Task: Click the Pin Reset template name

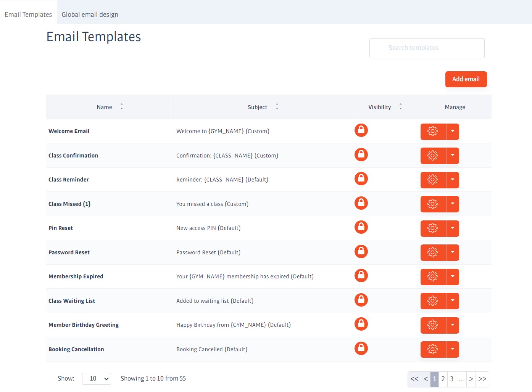Action: (61, 228)
